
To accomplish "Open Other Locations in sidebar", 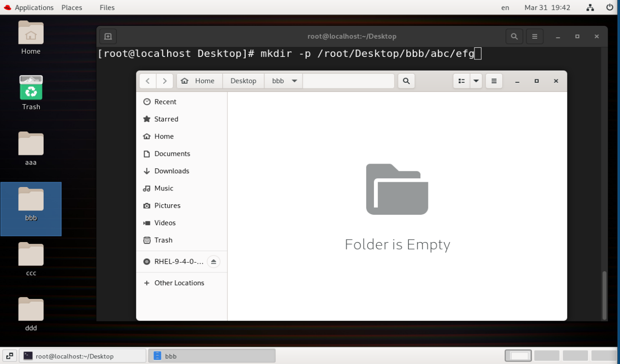I will (x=182, y=283).
